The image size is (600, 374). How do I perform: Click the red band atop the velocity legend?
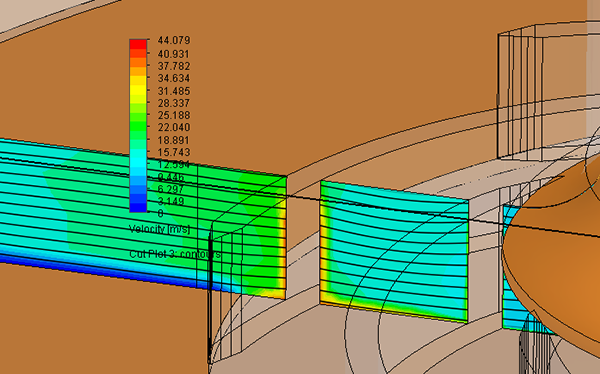pyautogui.click(x=138, y=44)
